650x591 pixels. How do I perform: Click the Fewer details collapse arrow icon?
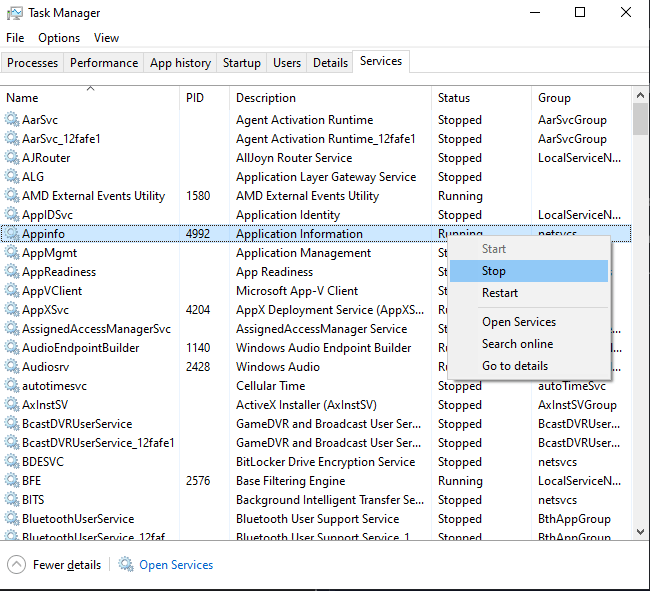[17, 565]
